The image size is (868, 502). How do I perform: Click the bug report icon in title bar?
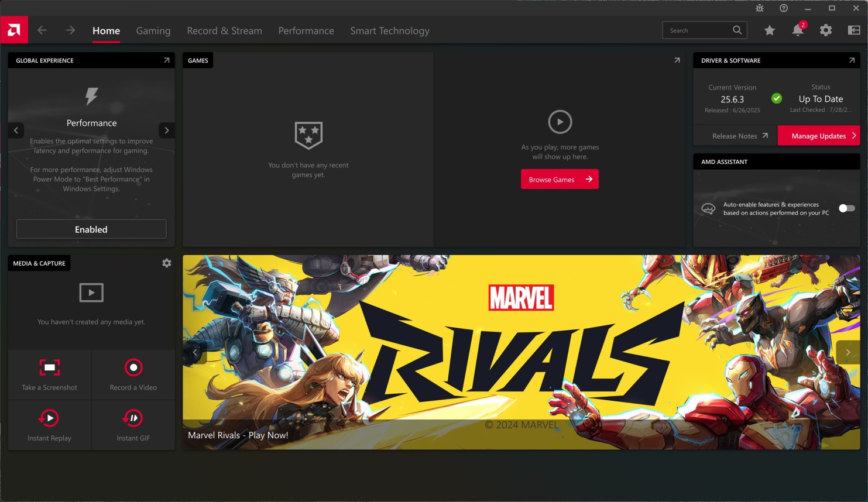760,8
